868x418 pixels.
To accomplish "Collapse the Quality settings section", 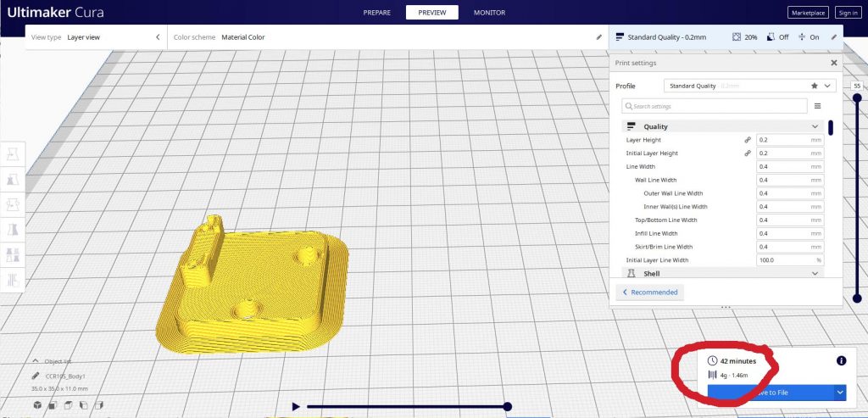I will (x=815, y=126).
